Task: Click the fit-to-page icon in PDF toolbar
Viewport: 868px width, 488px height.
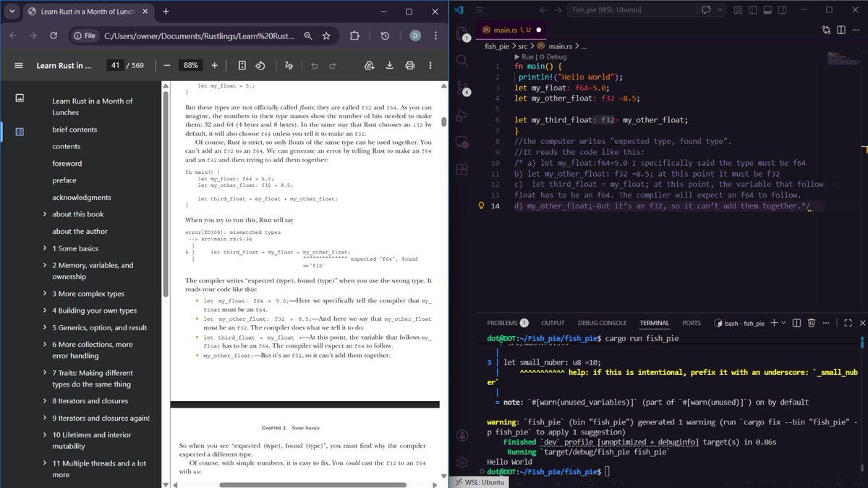Action: 242,65
